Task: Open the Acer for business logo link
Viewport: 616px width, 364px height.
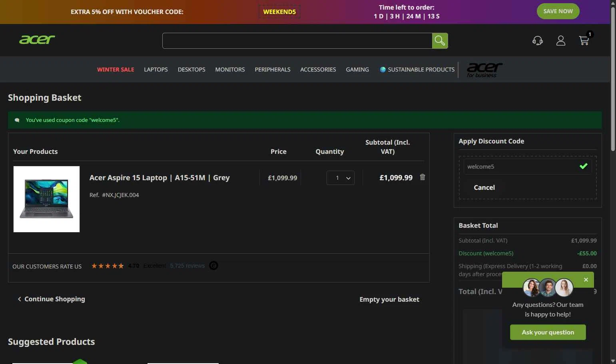Action: [x=484, y=70]
